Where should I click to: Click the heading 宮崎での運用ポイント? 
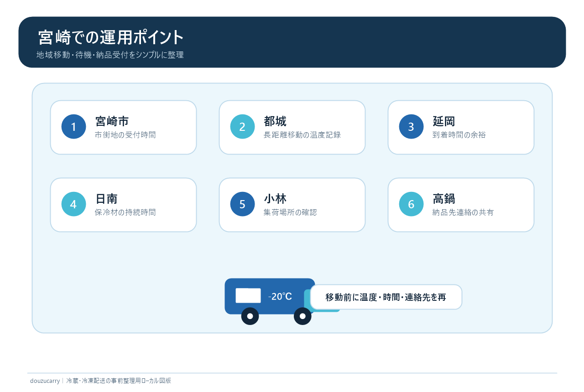point(111,37)
